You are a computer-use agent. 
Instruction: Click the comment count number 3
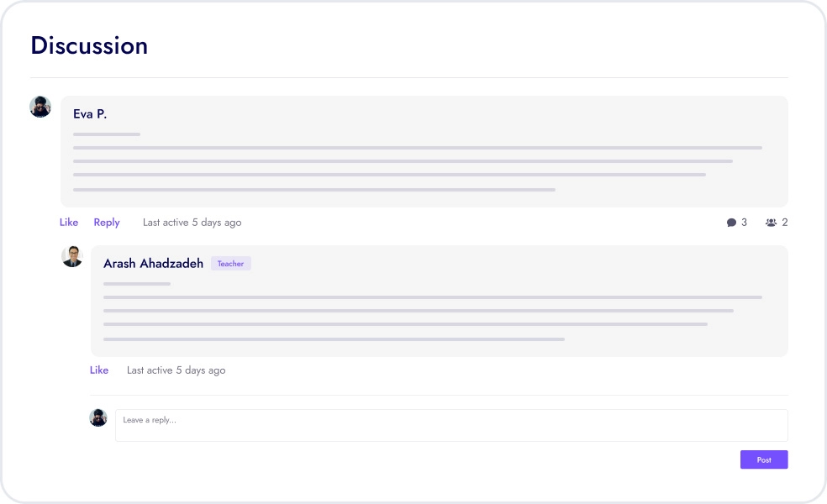coord(744,223)
